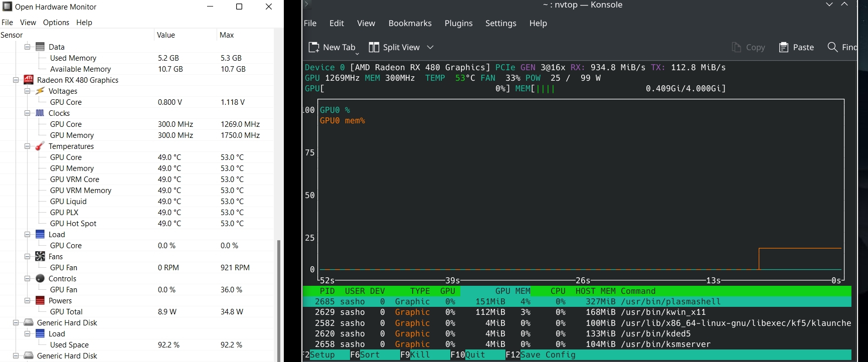The image size is (868, 362).
Task: Open the Bookmarks menu in Konsole
Action: click(410, 24)
